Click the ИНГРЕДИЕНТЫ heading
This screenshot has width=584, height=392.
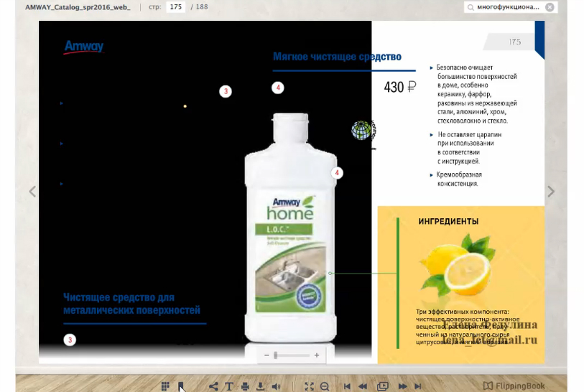[x=448, y=221]
